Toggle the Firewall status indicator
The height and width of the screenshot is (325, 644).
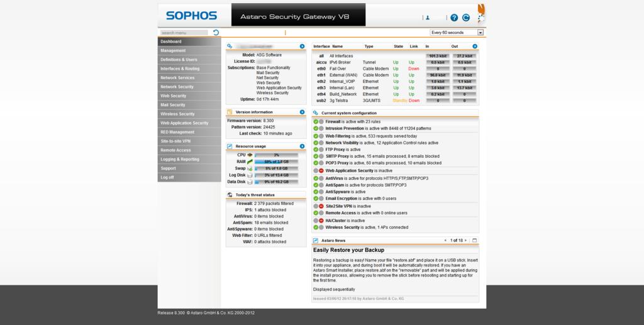point(318,122)
